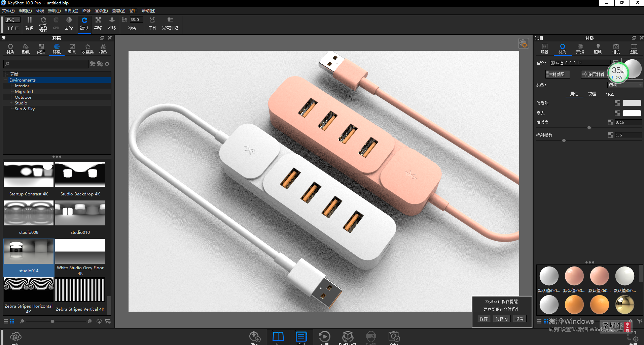This screenshot has width=644, height=345.
Task: Open the project 相机 camera tab
Action: point(616,49)
